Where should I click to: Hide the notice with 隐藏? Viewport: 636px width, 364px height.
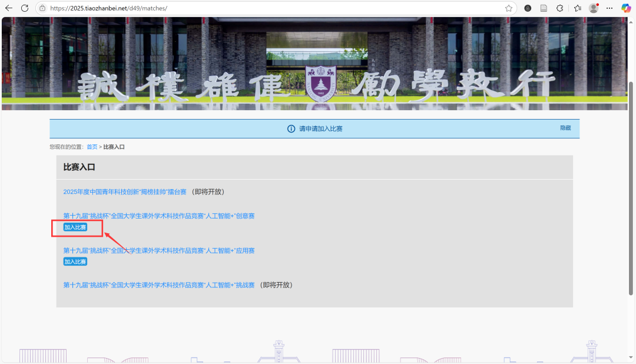565,128
